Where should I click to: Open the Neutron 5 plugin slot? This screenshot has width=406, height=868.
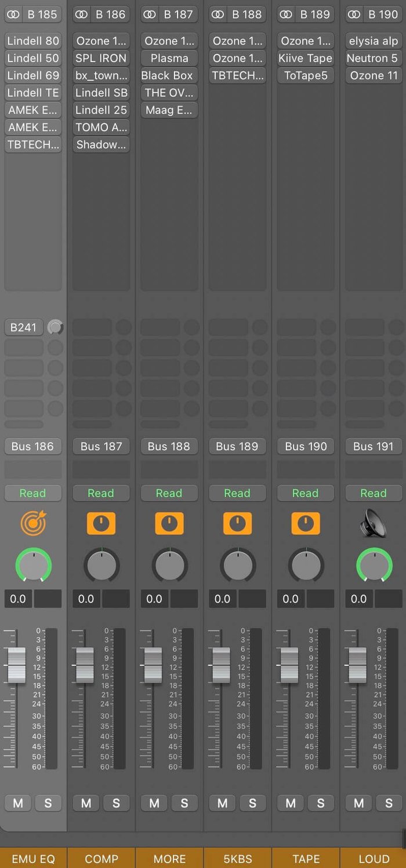coord(374,58)
